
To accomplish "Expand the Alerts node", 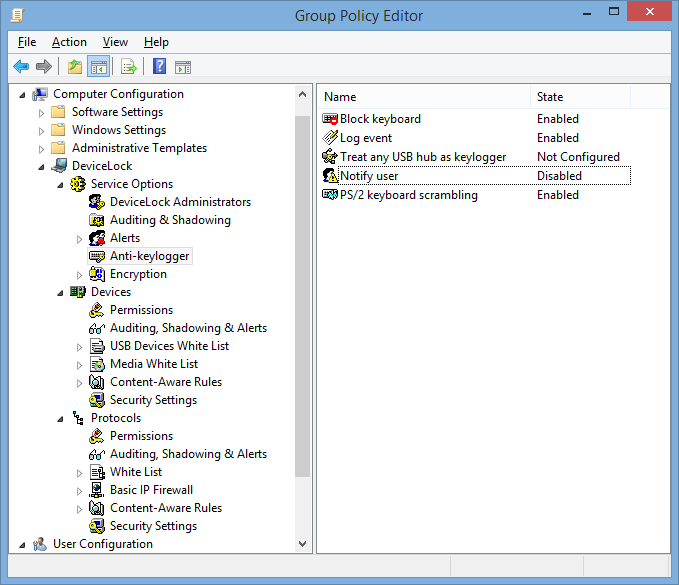I will (79, 239).
